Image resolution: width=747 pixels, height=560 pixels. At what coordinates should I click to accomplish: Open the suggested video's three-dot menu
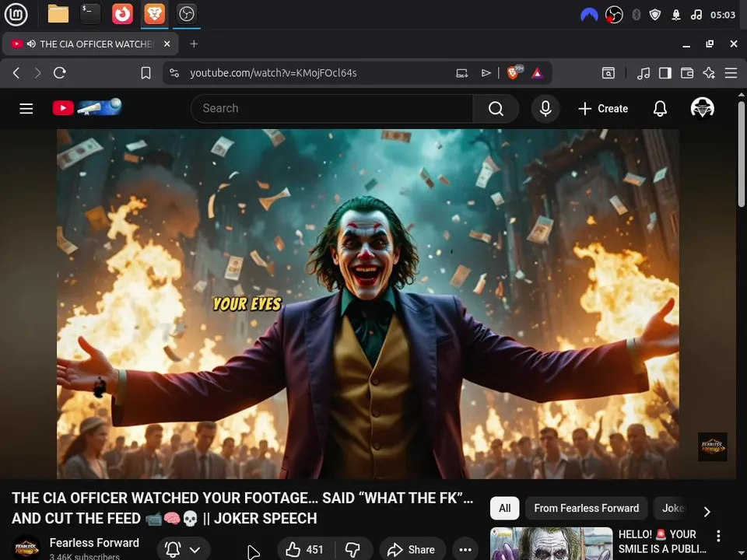point(718,535)
